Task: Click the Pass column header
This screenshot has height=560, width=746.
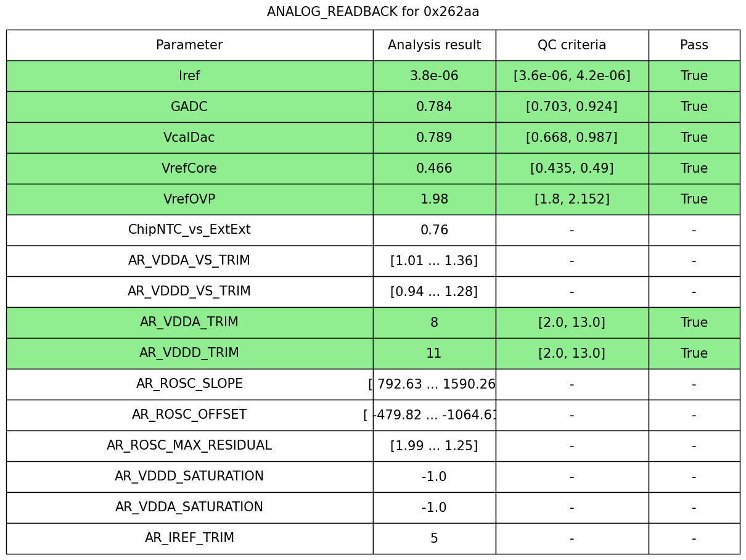Action: [694, 45]
